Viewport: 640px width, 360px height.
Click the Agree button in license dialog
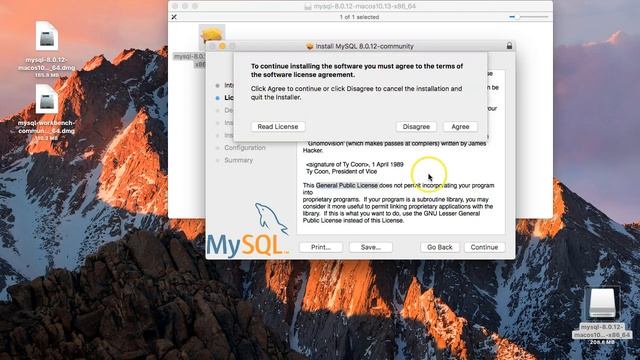point(460,127)
